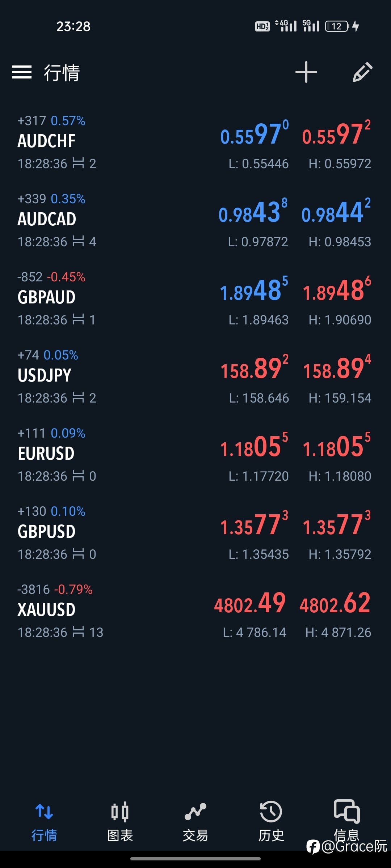The width and height of the screenshot is (391, 868).
Task: Tap the History clock icon
Action: 271,812
